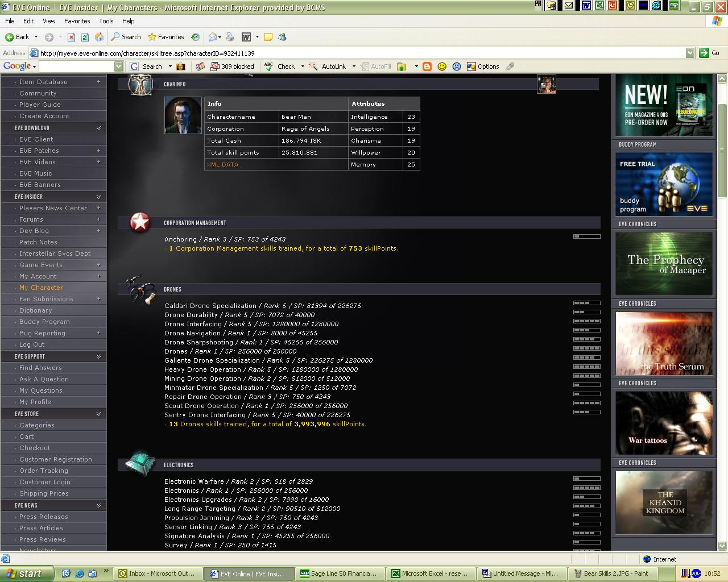Click the Google toolbar Search button
The image size is (728, 582).
click(x=147, y=66)
